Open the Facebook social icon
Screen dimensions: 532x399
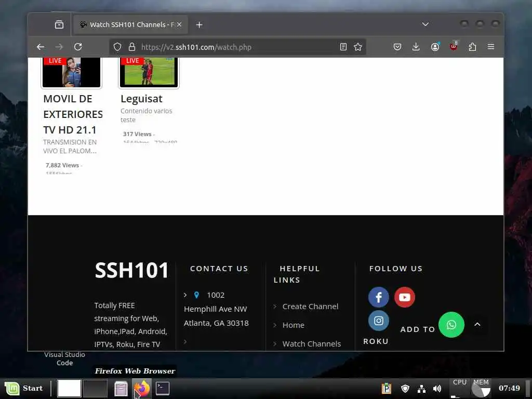click(379, 297)
